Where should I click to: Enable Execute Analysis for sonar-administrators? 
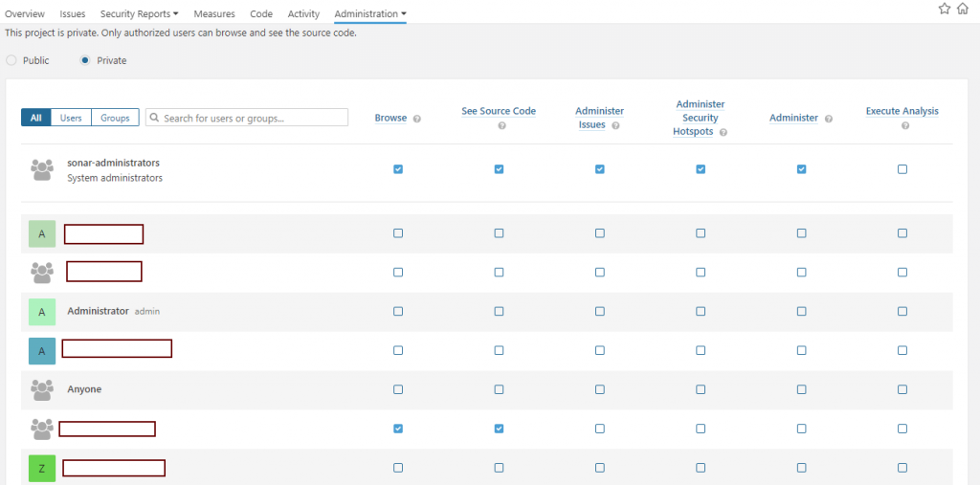coord(902,169)
